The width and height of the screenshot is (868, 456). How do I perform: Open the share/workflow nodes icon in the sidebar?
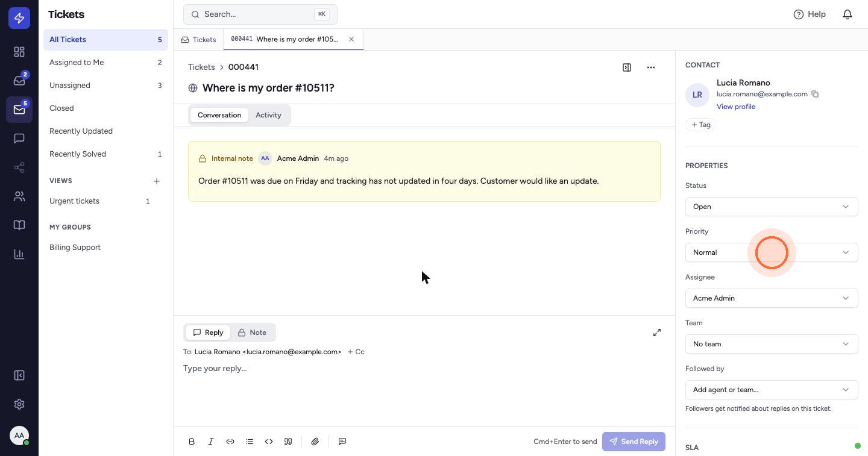click(19, 167)
